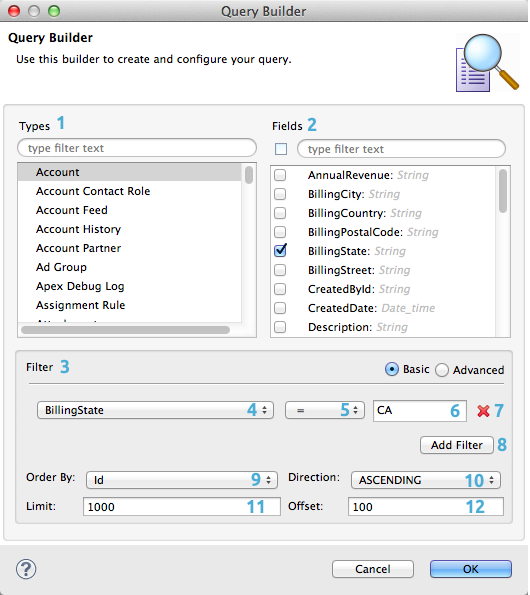Screen dimensions: 530x595
Task: Click the BillingState field name text
Action: (x=339, y=251)
